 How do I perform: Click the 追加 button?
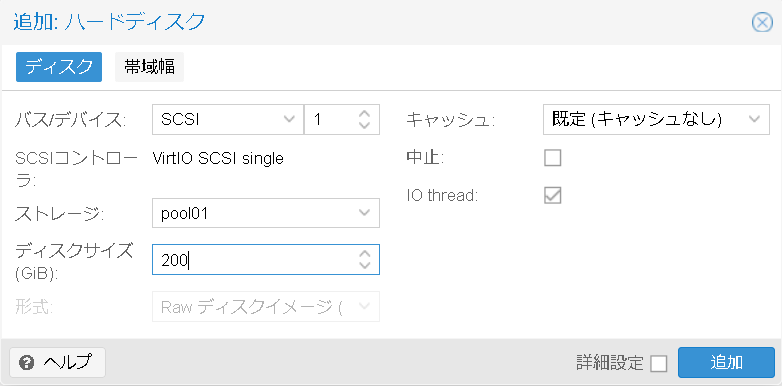726,363
